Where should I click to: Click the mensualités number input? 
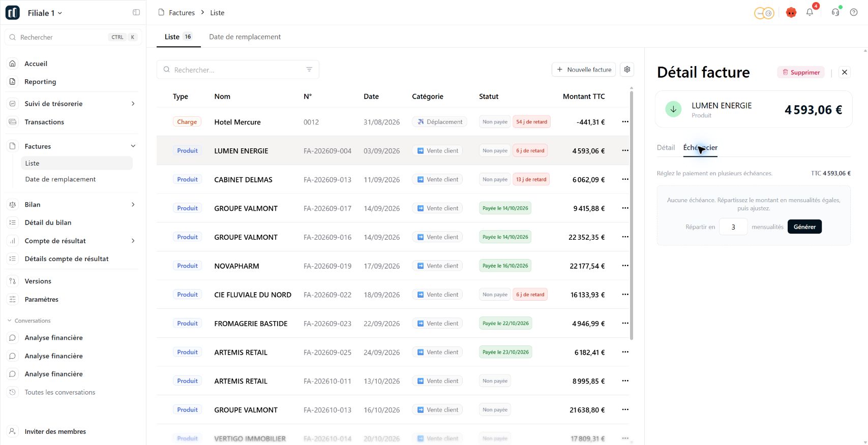tap(733, 227)
